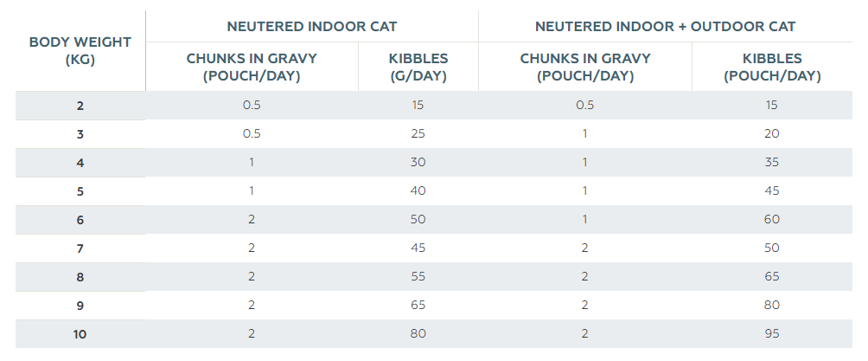Click the Kibbles (G/Day) subheader
Image resolution: width=868 pixels, height=361 pixels.
tap(418, 67)
